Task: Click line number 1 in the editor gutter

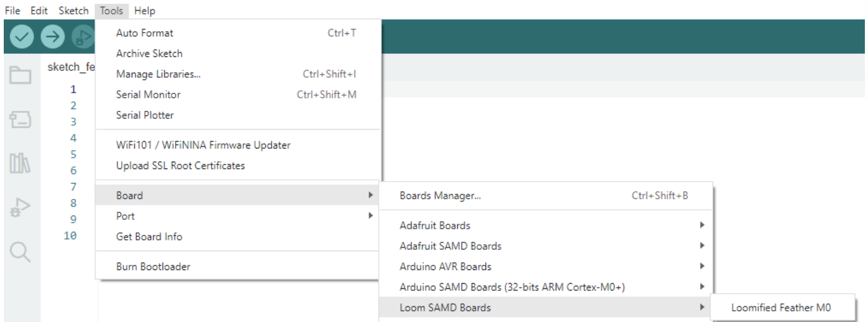Action: point(73,90)
